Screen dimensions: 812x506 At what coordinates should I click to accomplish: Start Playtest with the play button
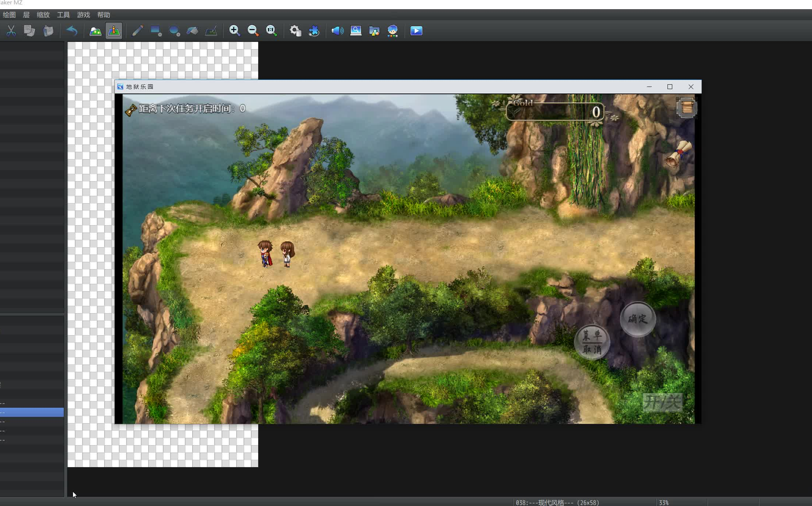tap(416, 31)
